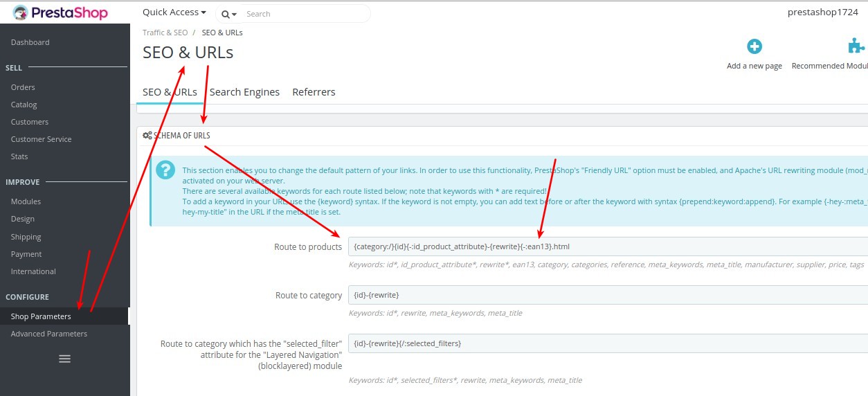Click the Recommended Modules label
Screen dimensions: 868x396
click(830, 66)
